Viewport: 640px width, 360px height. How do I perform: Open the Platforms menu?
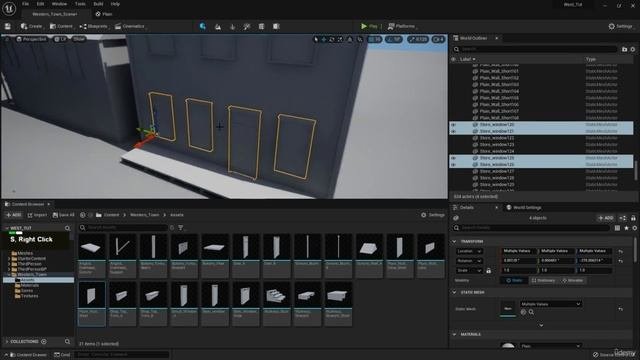tap(402, 26)
